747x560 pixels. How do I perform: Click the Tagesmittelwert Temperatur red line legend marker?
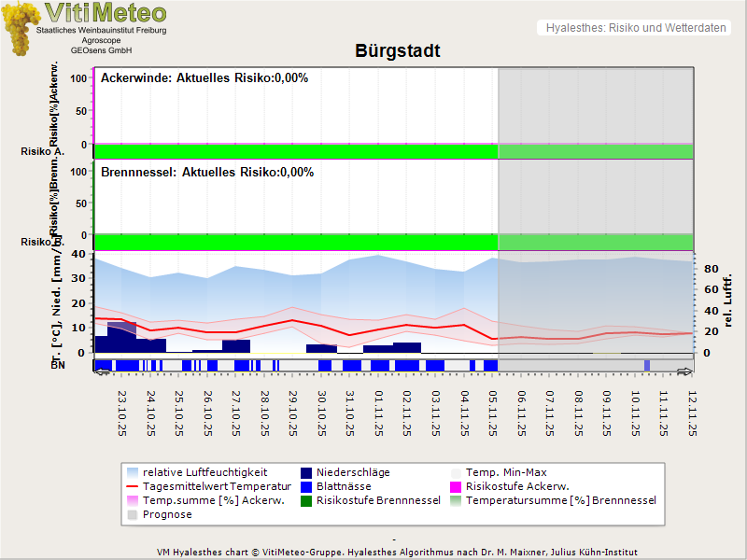point(133,487)
